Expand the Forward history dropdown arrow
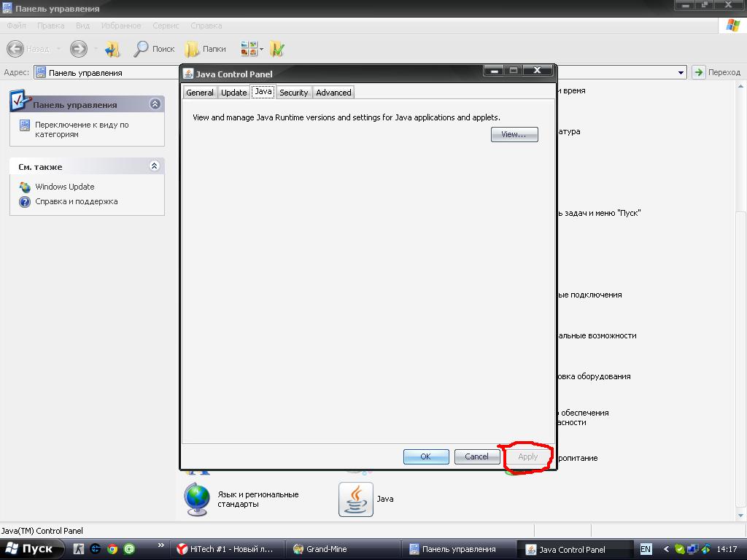The image size is (747, 560). pos(96,49)
